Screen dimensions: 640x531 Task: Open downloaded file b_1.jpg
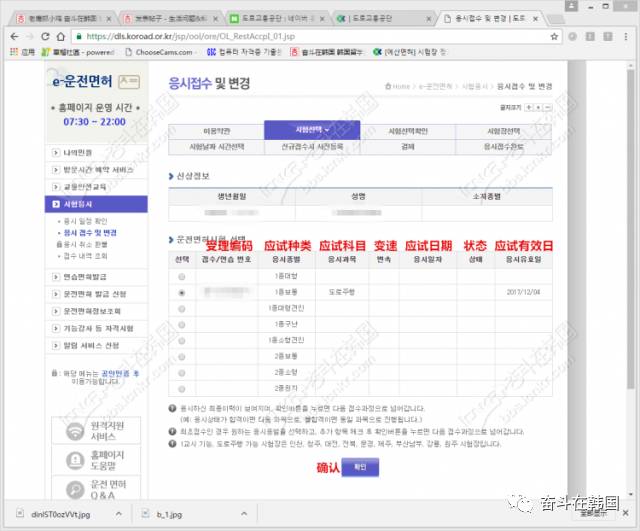(169, 514)
